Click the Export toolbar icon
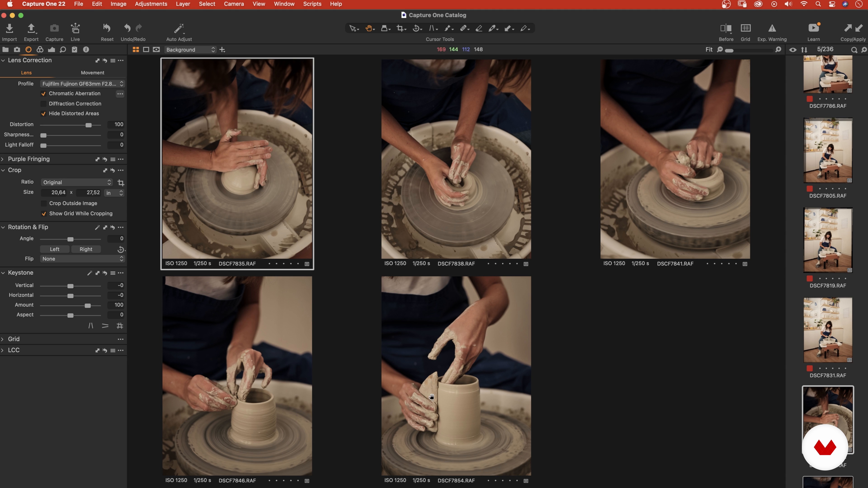Image resolution: width=868 pixels, height=488 pixels. [31, 28]
